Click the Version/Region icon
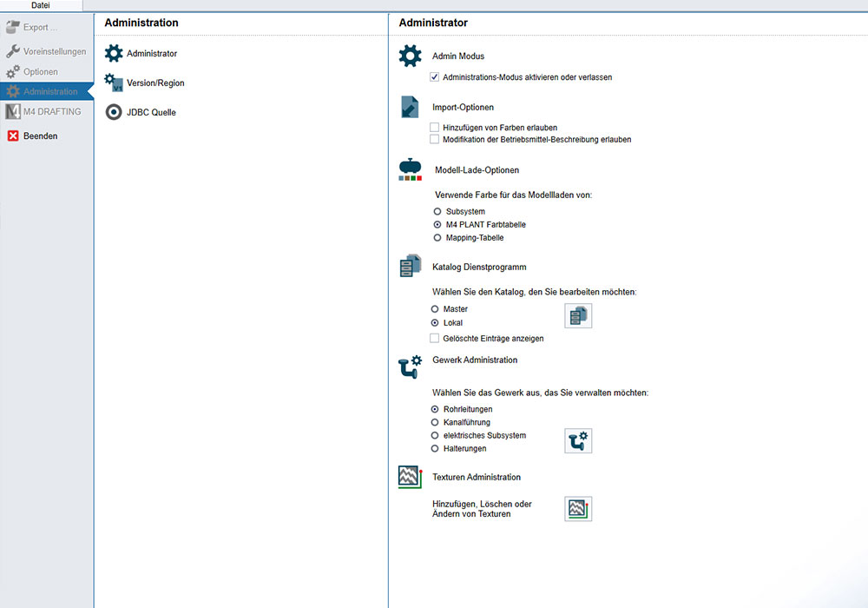Image resolution: width=868 pixels, height=608 pixels. pos(114,83)
